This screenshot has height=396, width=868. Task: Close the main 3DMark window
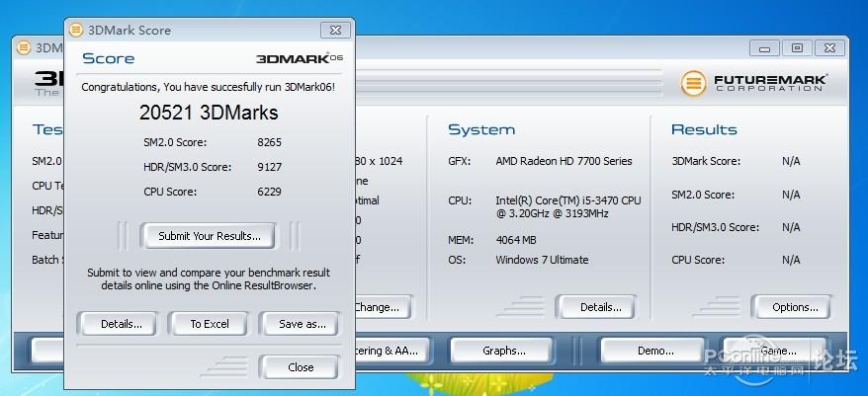pyautogui.click(x=829, y=48)
